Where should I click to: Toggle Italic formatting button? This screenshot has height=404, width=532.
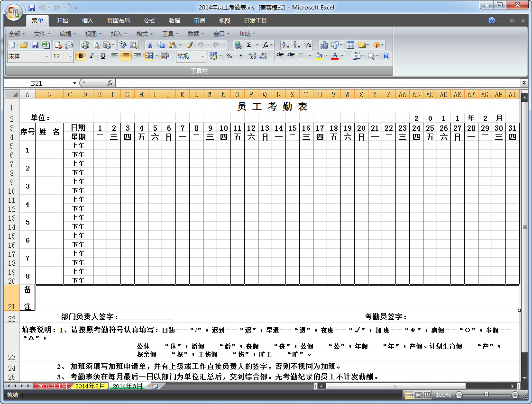click(x=92, y=56)
